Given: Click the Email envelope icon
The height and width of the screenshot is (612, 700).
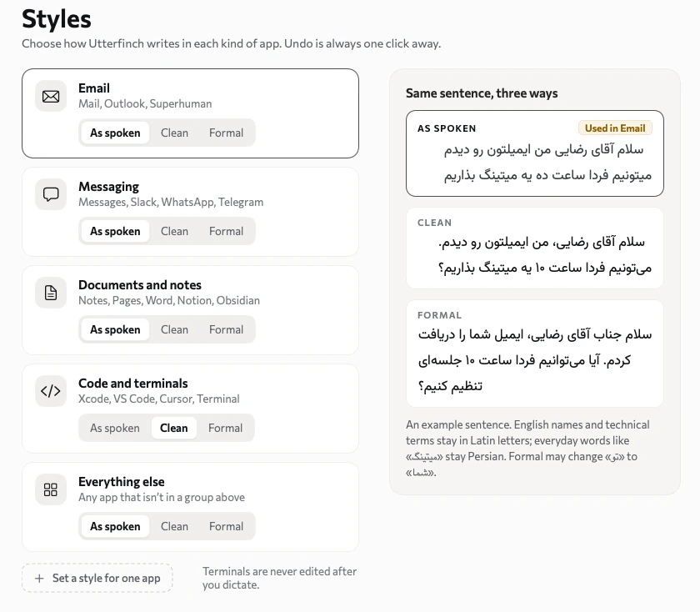Looking at the screenshot, I should point(51,96).
